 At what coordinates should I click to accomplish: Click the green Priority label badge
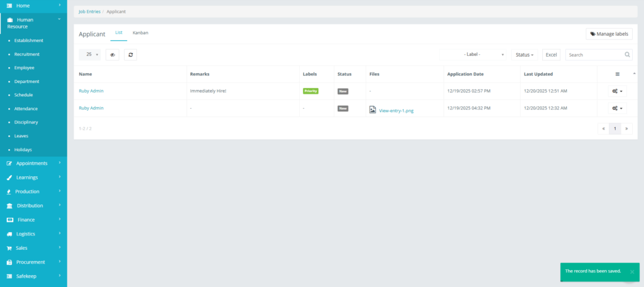[311, 91]
